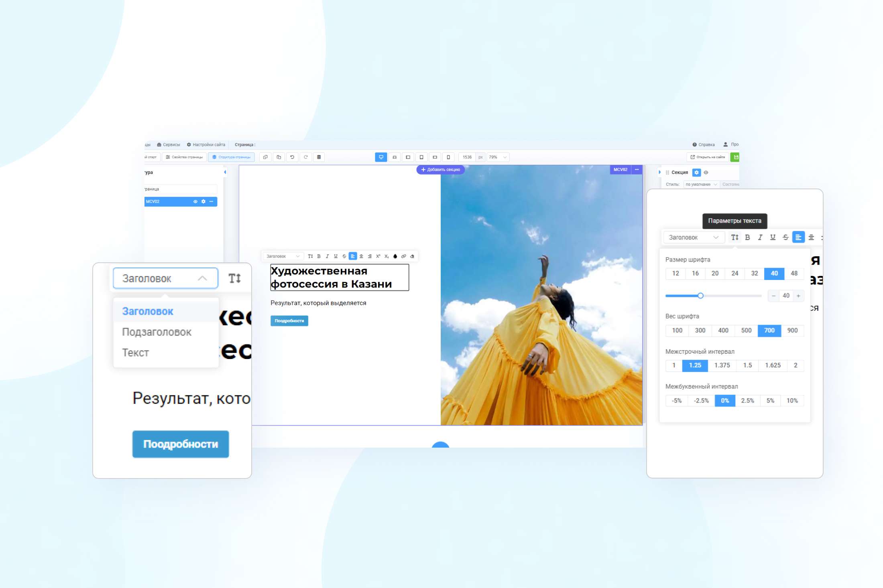Increase font size with plus stepper
Image resolution: width=883 pixels, height=588 pixels.
click(799, 296)
